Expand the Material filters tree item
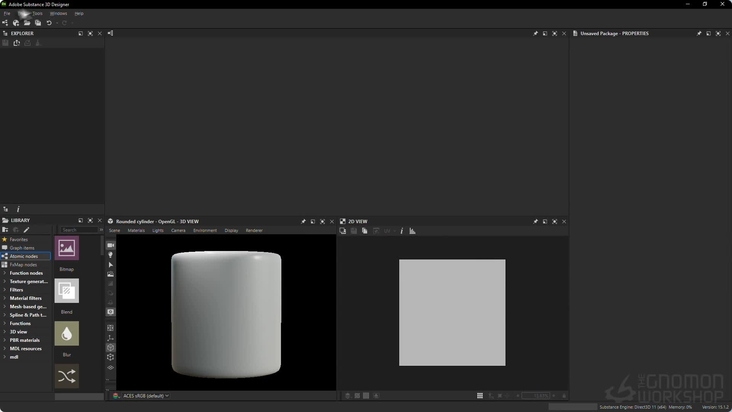 point(5,298)
